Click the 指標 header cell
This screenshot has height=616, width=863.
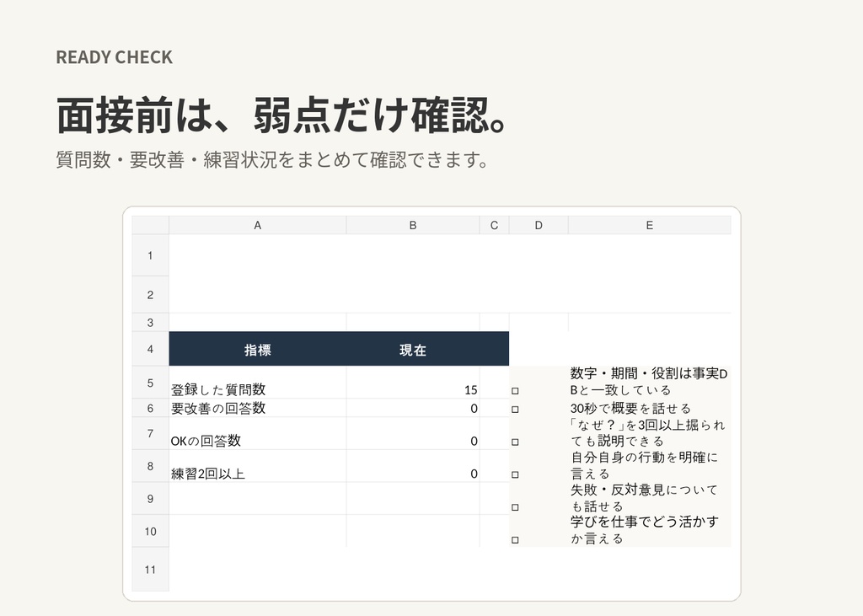click(x=258, y=349)
